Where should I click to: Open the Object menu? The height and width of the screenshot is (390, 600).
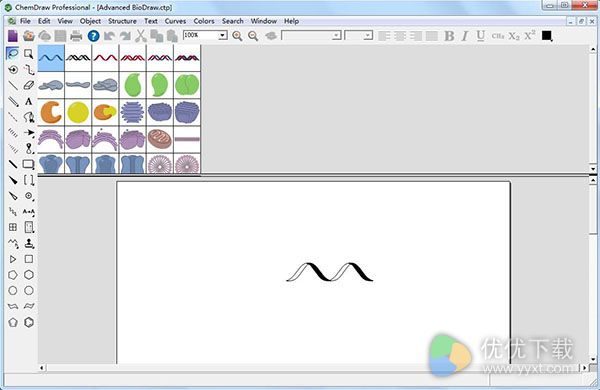[90, 21]
